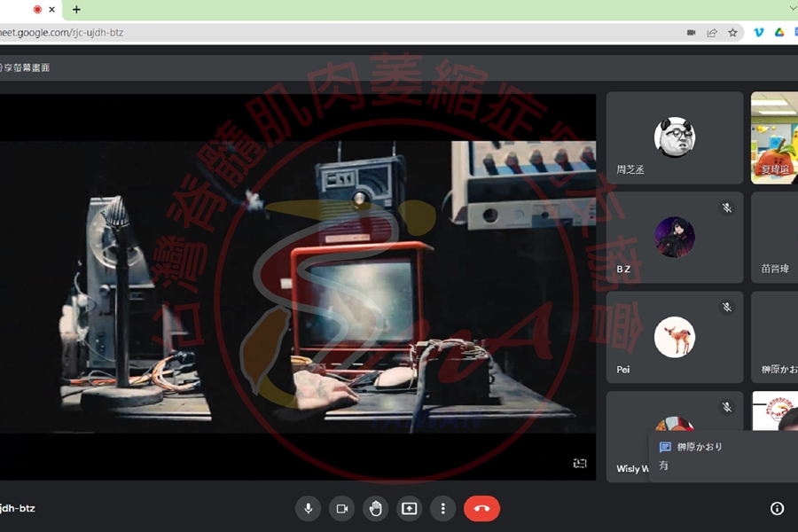
Task: Close the recording browser tab
Action: coord(51,9)
